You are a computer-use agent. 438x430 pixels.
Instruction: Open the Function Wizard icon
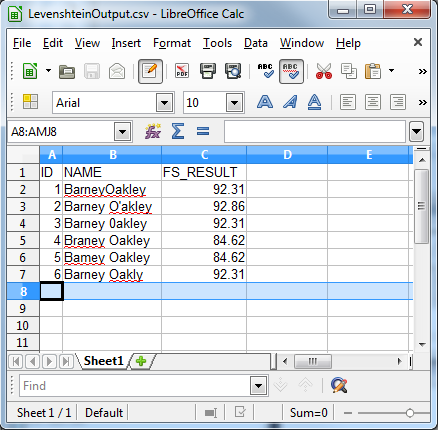click(153, 131)
